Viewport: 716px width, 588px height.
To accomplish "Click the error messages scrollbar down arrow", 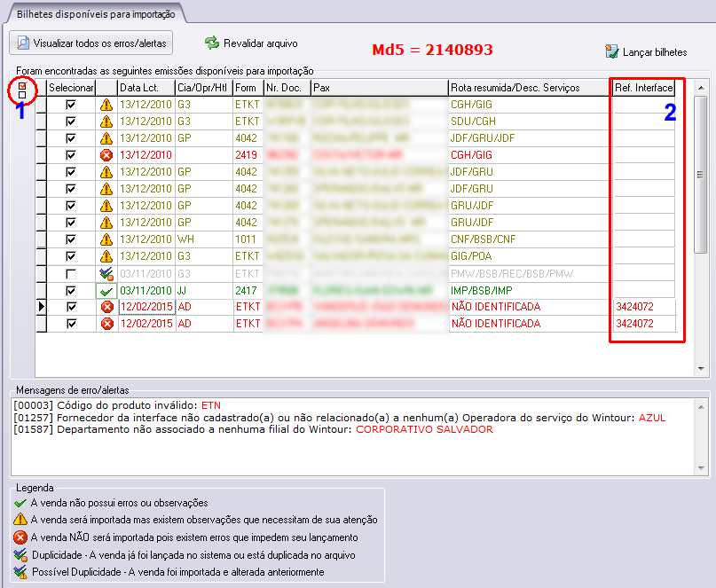I will click(x=701, y=468).
